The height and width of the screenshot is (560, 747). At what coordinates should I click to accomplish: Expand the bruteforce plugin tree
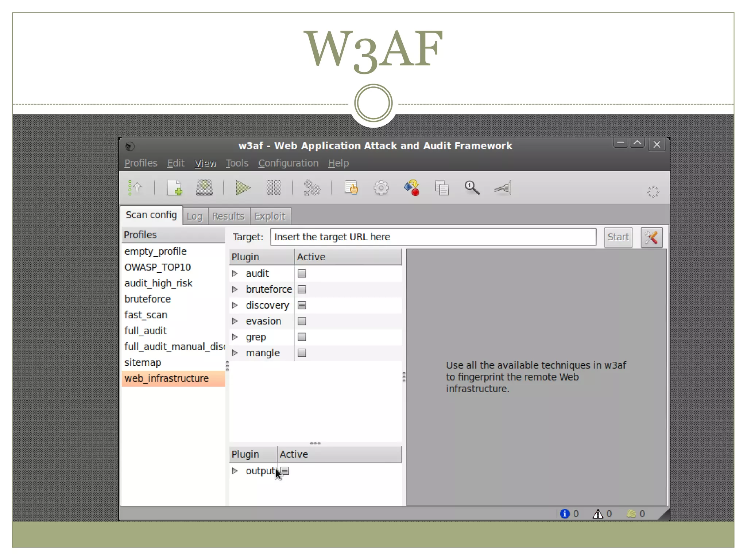[x=235, y=289]
